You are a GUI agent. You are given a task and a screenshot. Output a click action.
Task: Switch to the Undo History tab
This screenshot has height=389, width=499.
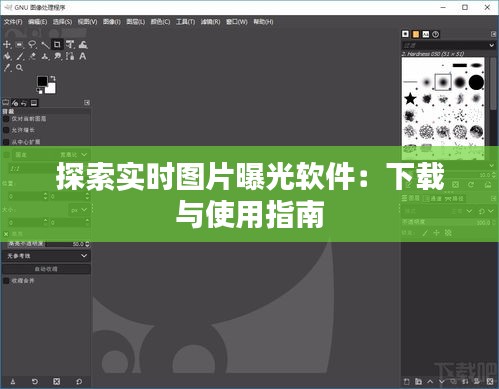coord(24,103)
